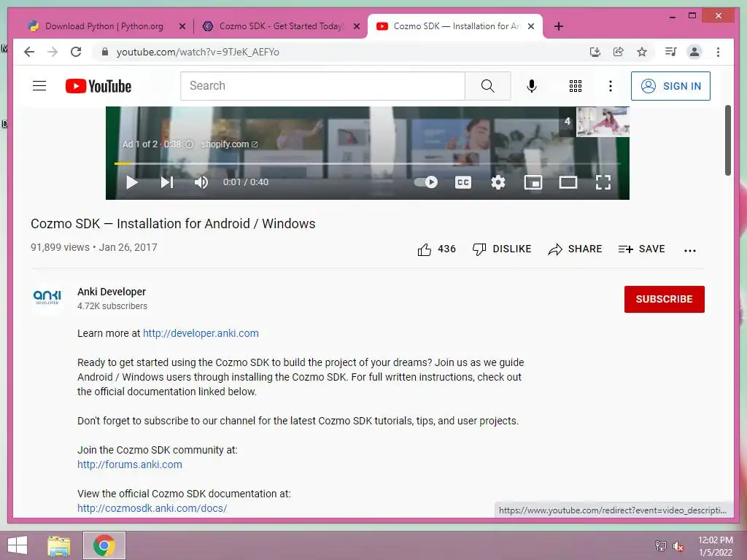
Task: Open developer.anki.com link
Action: tap(201, 333)
